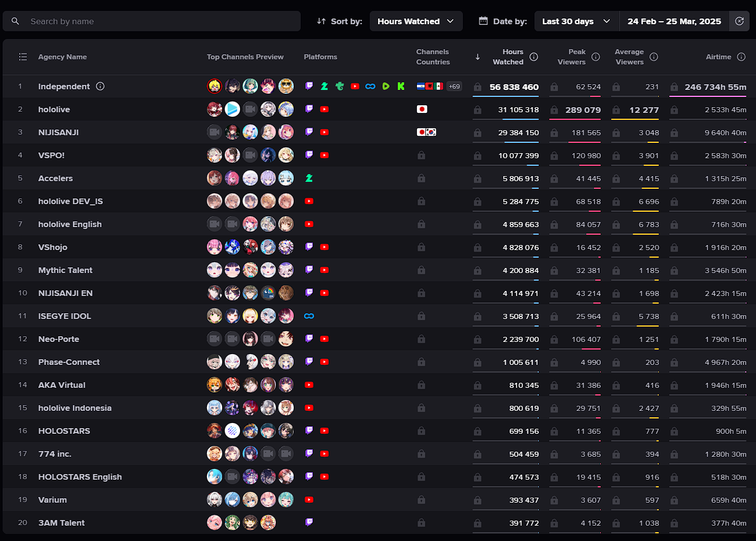
Task: Click the YouTube icon in hololive row
Action: click(x=324, y=109)
